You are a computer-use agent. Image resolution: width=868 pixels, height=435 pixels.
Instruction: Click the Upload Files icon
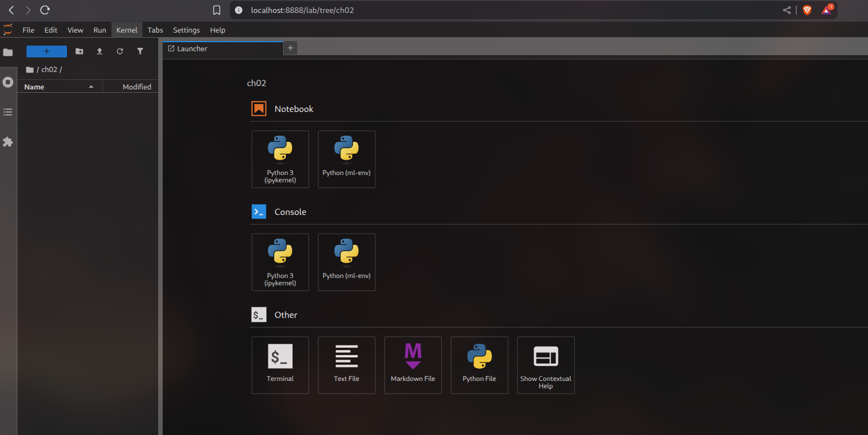pos(100,51)
